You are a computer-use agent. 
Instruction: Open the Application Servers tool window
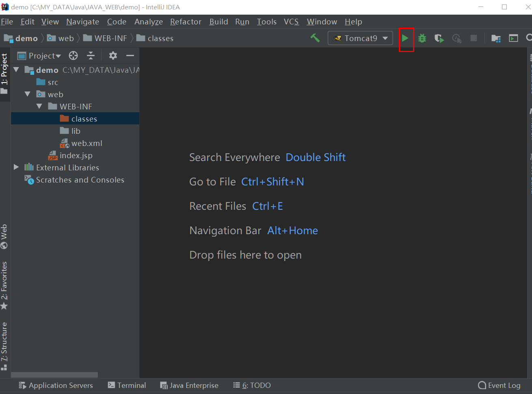(56, 385)
